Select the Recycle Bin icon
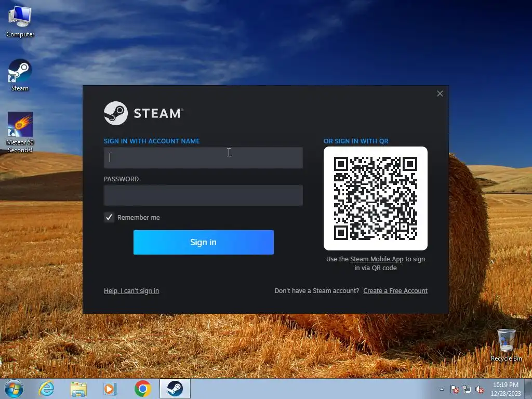 506,345
